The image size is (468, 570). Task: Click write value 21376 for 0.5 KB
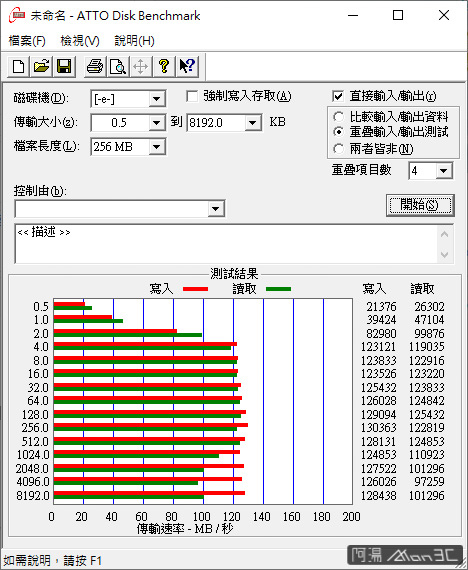(381, 307)
